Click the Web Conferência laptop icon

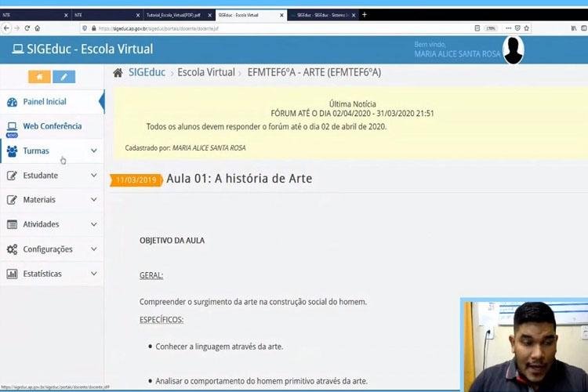[12, 126]
